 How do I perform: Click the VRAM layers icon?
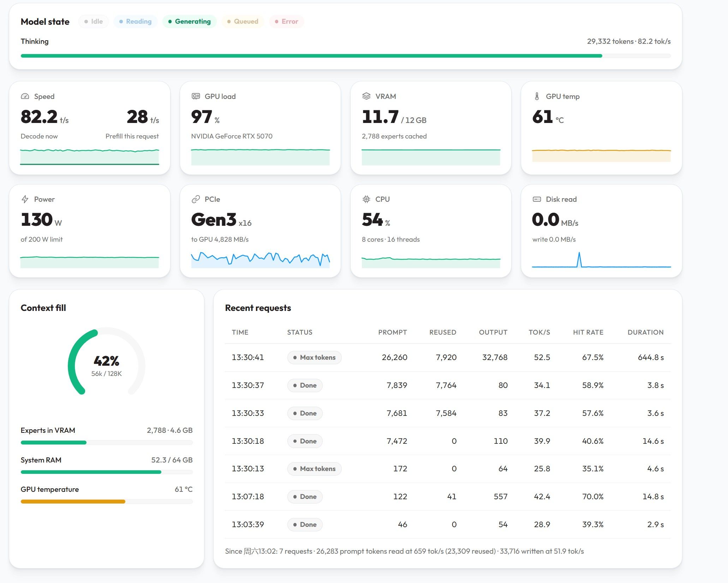[366, 96]
